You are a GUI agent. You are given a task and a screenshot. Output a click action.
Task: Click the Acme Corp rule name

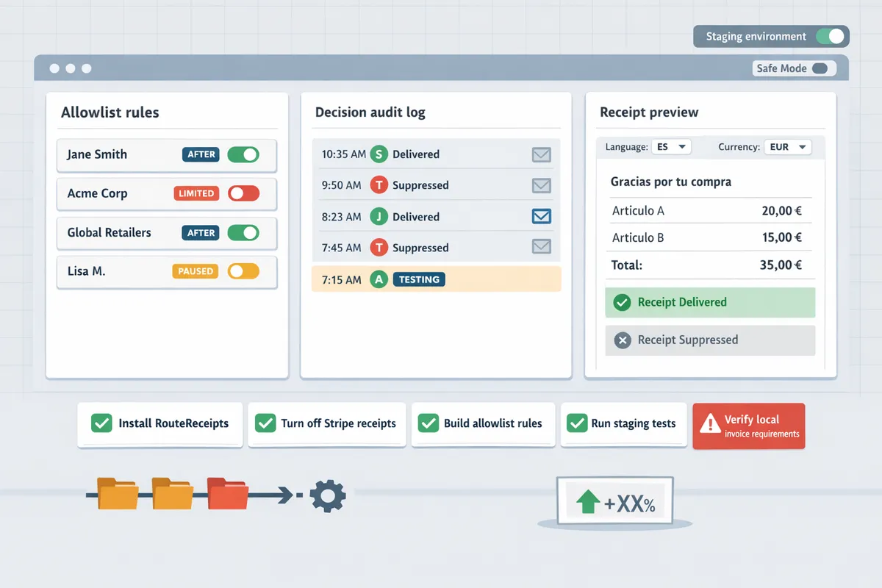(97, 193)
